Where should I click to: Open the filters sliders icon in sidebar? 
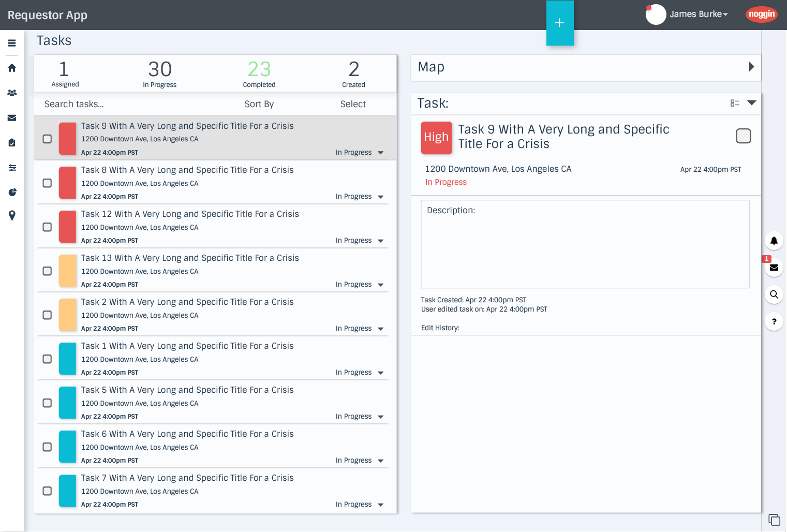click(x=11, y=168)
